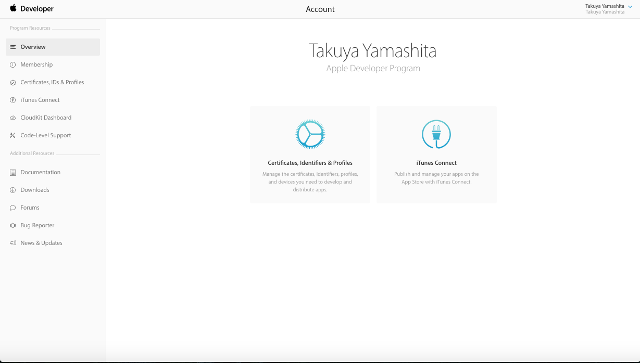
Task: Click the iTunes Connect sidebar icon
Action: pos(13,100)
